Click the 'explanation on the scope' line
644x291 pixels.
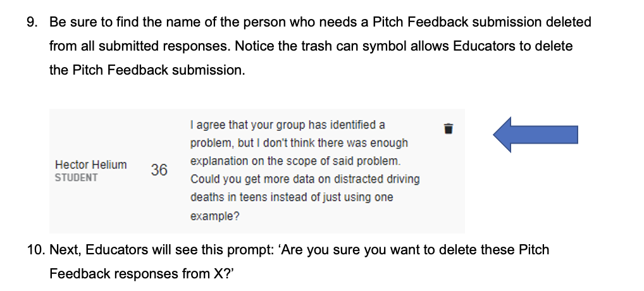[295, 161]
